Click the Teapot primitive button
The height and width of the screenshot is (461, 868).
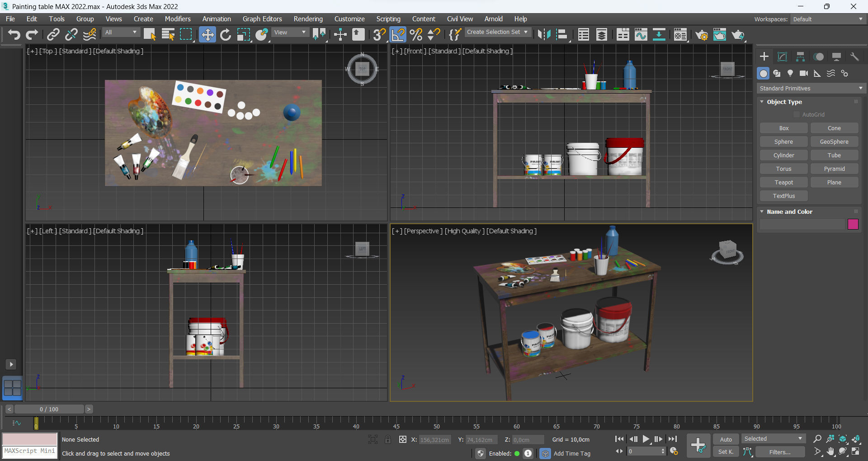click(x=784, y=183)
